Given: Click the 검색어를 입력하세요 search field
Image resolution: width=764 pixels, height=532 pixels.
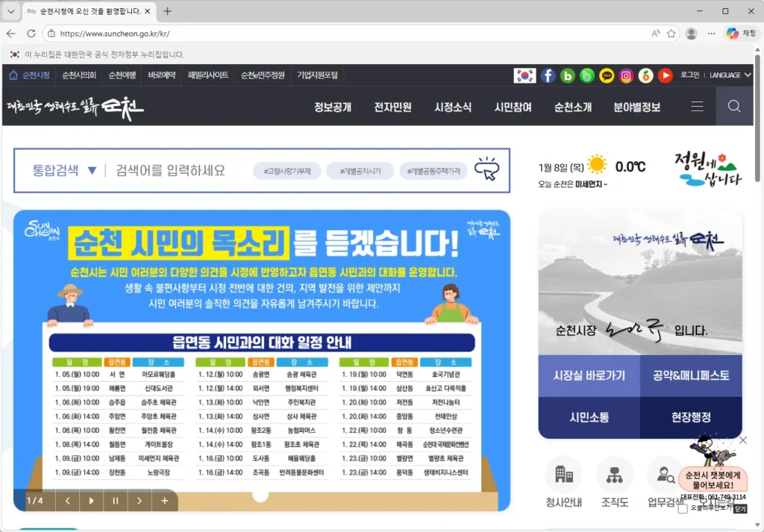Looking at the screenshot, I should pyautogui.click(x=172, y=169).
